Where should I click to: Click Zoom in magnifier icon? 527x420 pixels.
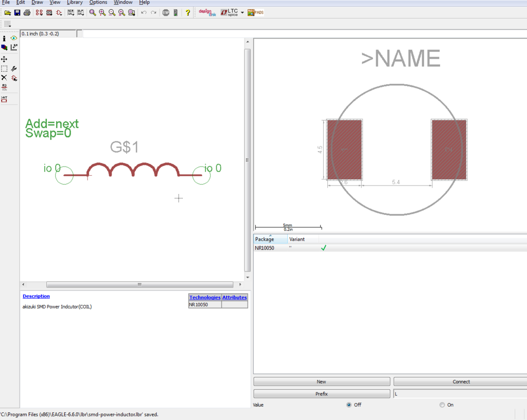coord(102,13)
